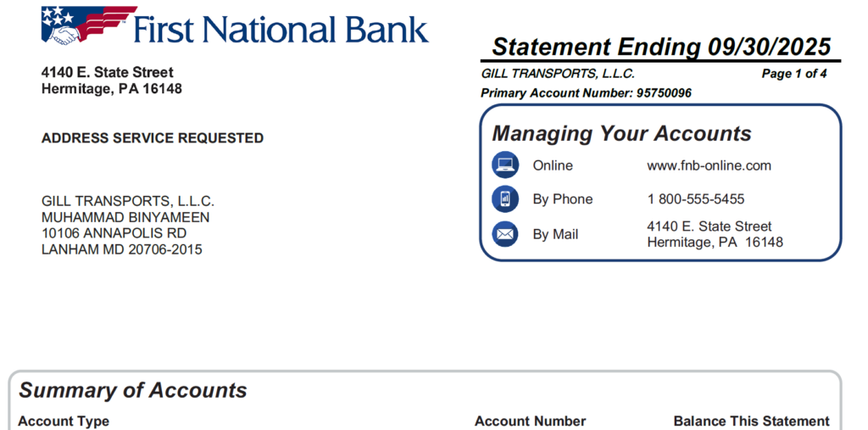Click the Online computer icon
The height and width of the screenshot is (430, 868).
click(505, 165)
